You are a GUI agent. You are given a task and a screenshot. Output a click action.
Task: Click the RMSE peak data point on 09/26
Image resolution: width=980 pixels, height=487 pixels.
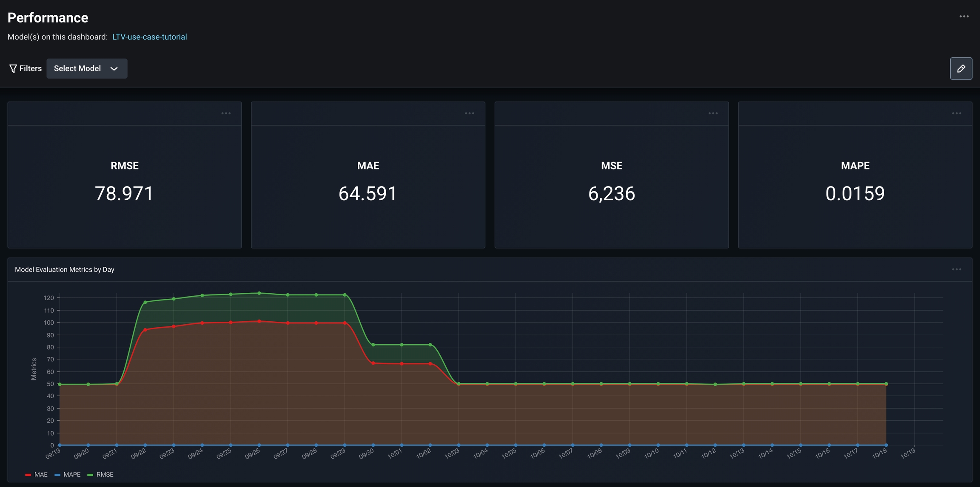(259, 293)
